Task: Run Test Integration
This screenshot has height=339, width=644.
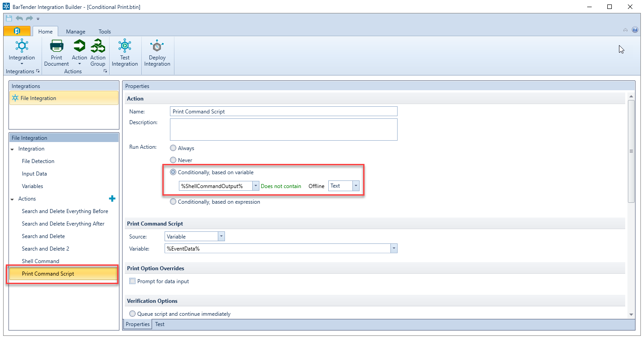Action: coord(125,53)
